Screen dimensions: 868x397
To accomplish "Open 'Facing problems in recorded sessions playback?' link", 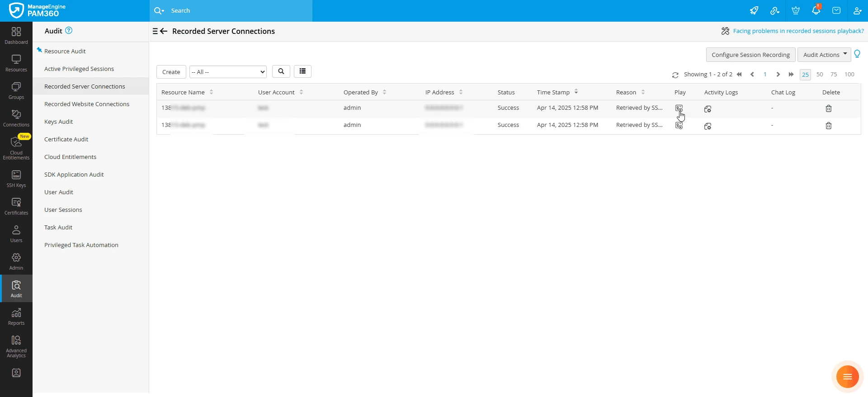I will click(798, 31).
